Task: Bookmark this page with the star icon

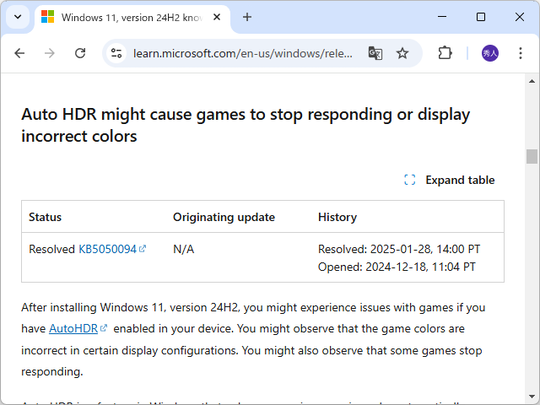Action: (x=402, y=53)
